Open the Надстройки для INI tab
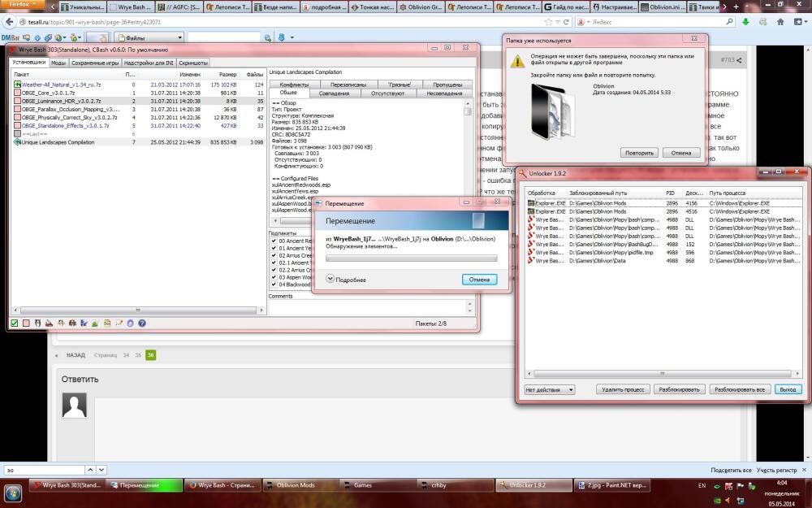Image resolution: width=812 pixels, height=508 pixels. click(149, 63)
